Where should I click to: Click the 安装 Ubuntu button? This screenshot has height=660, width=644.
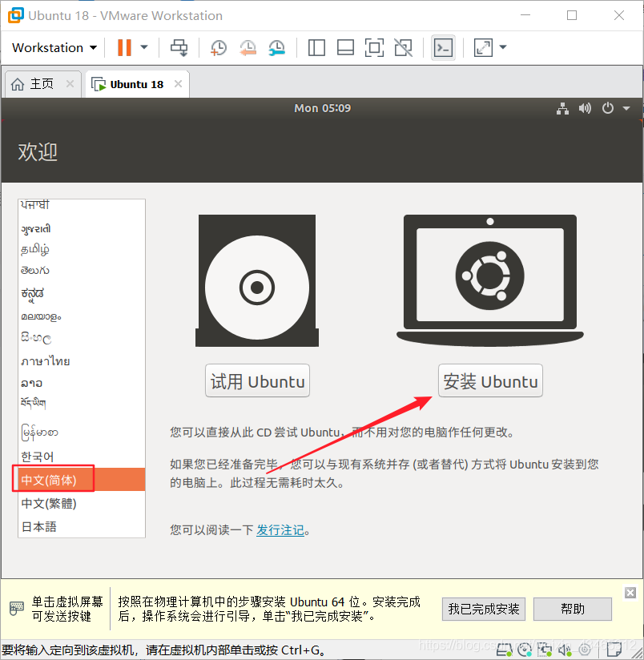[490, 381]
